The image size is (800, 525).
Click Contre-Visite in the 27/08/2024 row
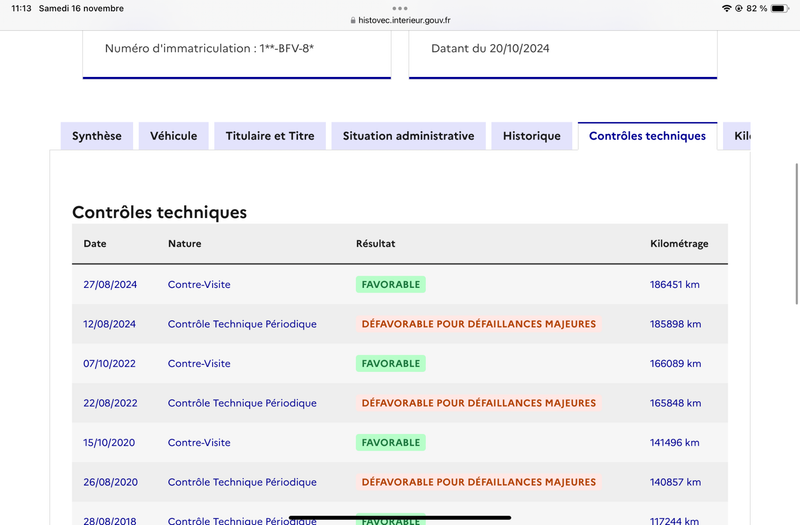pyautogui.click(x=199, y=285)
